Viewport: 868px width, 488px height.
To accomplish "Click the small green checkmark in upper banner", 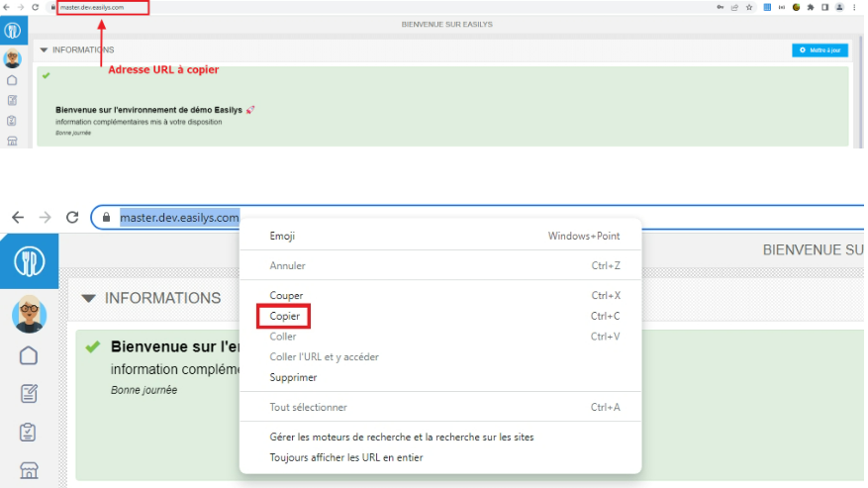I will pos(46,75).
